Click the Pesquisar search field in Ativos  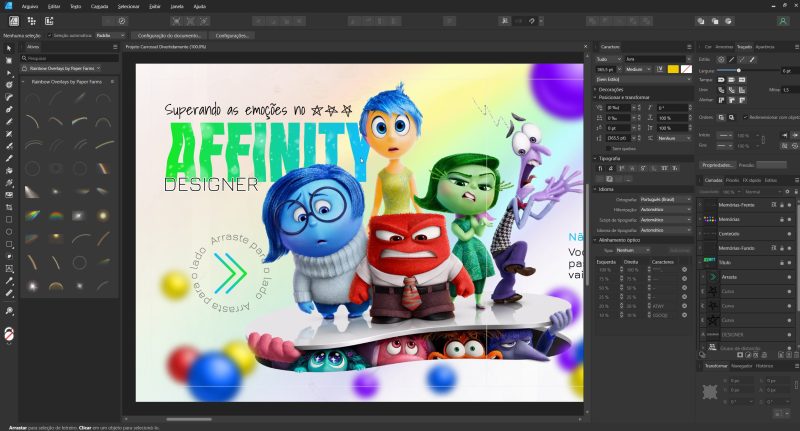pos(70,58)
